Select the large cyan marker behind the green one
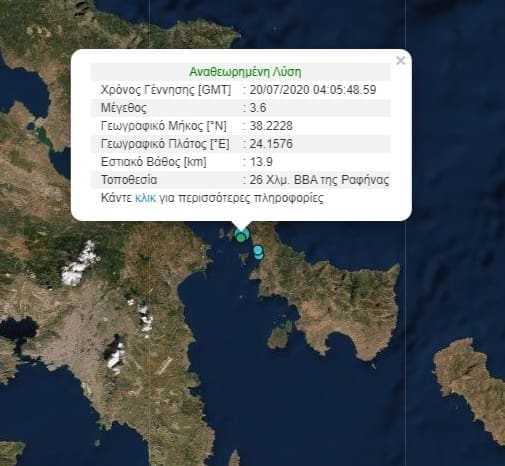Viewport: 505px width, 466px height. click(244, 233)
